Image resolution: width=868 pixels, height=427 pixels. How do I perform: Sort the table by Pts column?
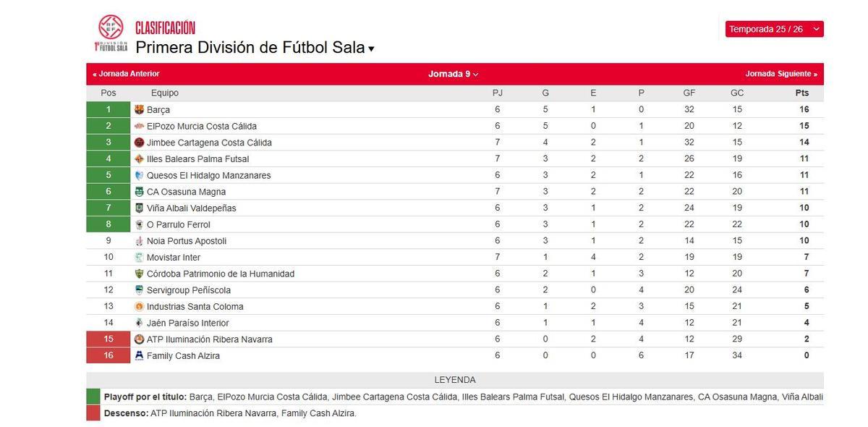[801, 93]
